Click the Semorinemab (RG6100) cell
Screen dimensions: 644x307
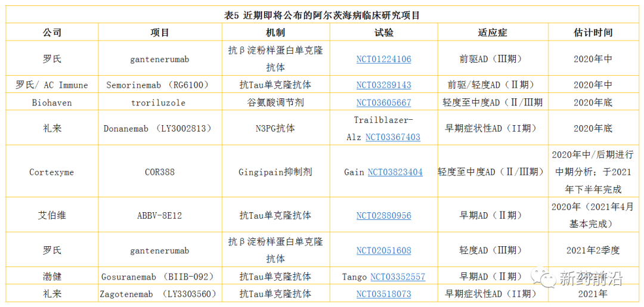pyautogui.click(x=160, y=85)
